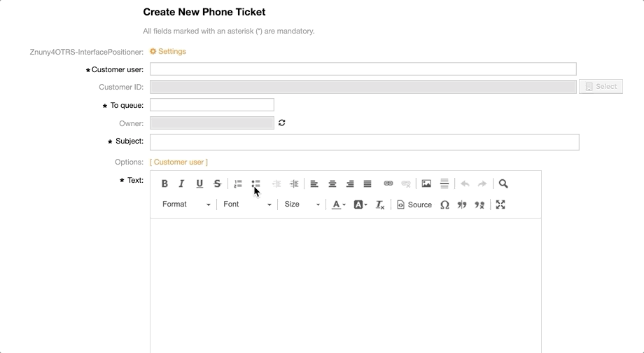Screen dimensions: 644x353
Task: Open the text color picker
Action: pos(339,205)
